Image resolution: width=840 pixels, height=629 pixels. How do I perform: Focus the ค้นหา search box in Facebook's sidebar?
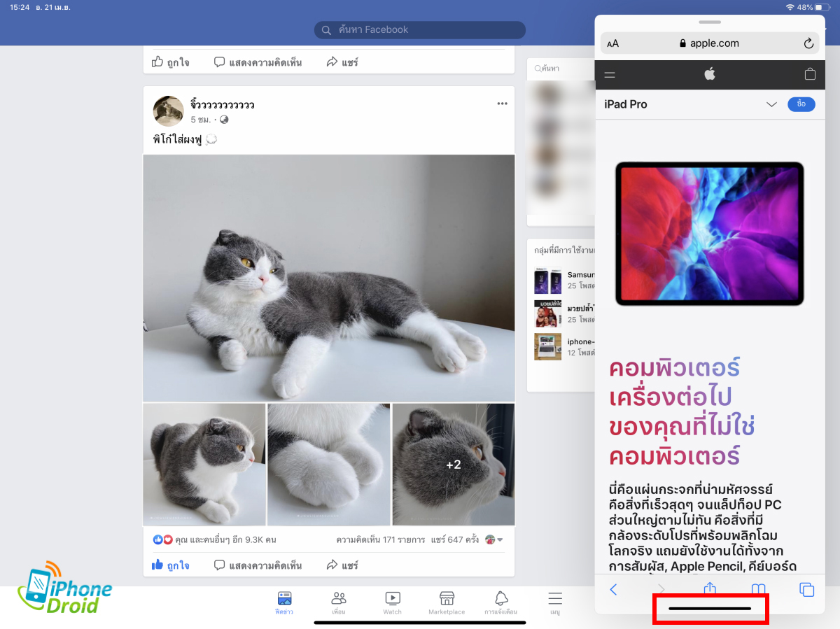560,68
